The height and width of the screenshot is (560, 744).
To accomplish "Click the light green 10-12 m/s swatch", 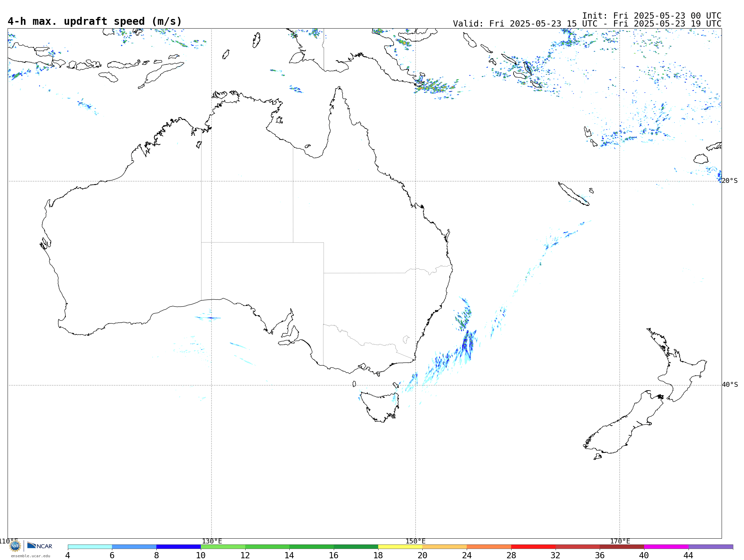I will (x=223, y=547).
